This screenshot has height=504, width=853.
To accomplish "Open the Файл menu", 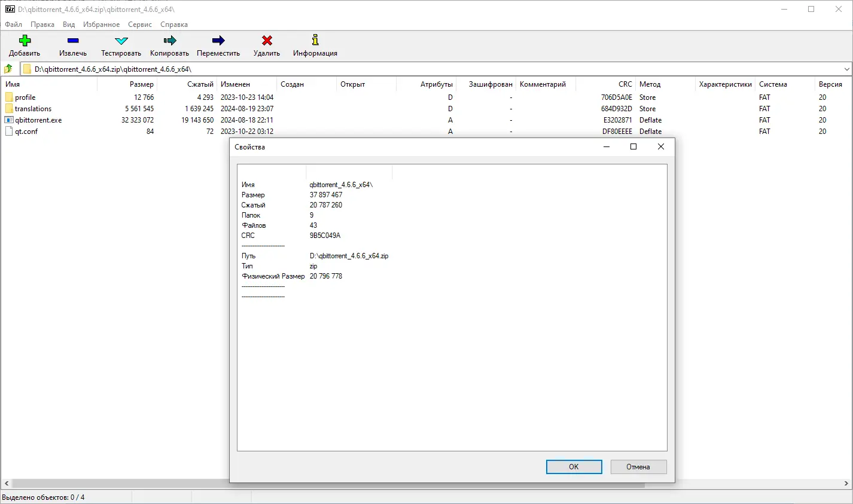I will point(13,25).
